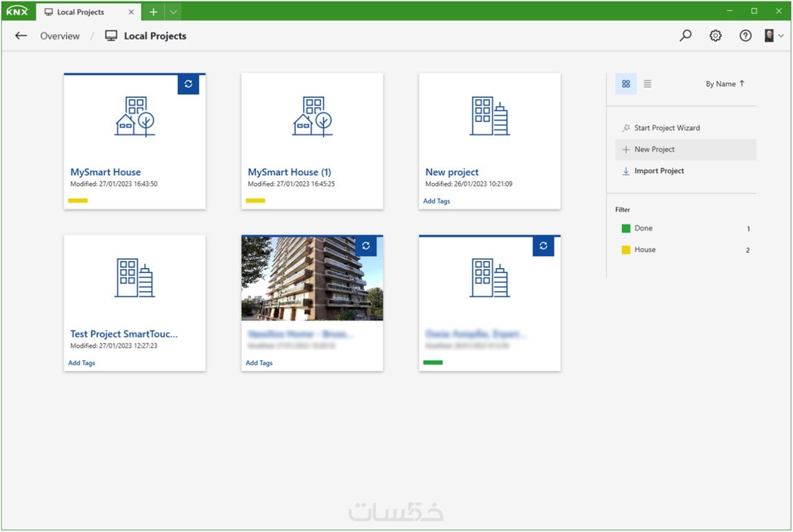Click the wizard wand icon
793x532 pixels.
click(626, 128)
